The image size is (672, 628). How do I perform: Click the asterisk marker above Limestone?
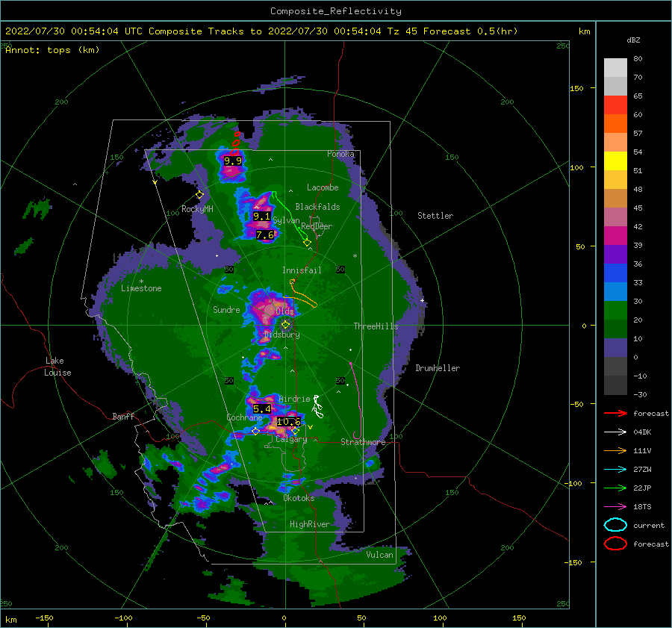141,282
